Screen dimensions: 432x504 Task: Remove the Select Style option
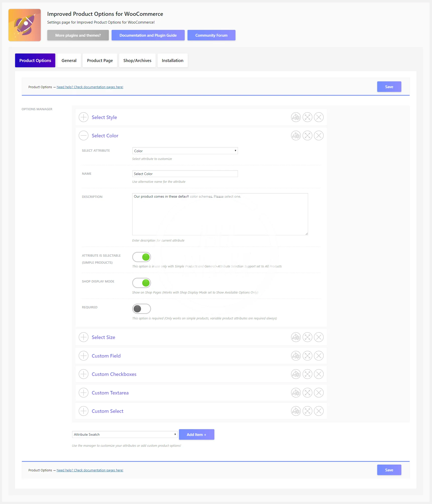(319, 117)
